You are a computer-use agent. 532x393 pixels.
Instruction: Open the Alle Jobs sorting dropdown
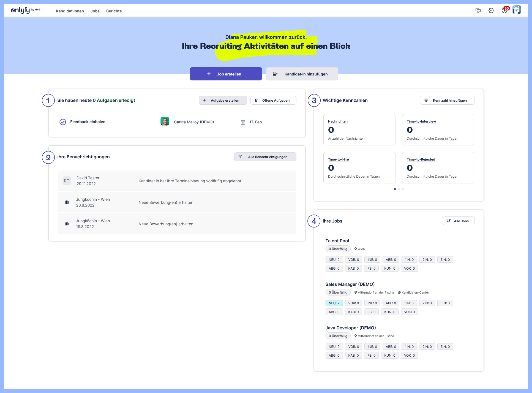[x=459, y=221]
